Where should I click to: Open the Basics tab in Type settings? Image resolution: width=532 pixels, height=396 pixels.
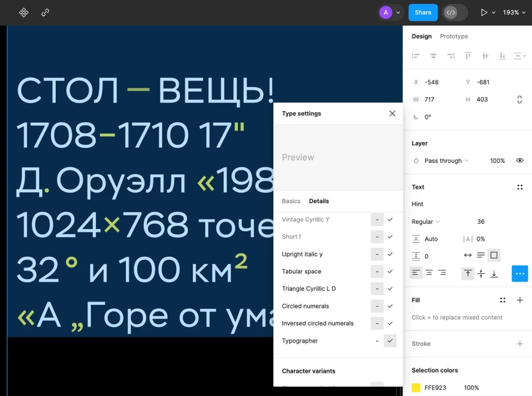(291, 201)
